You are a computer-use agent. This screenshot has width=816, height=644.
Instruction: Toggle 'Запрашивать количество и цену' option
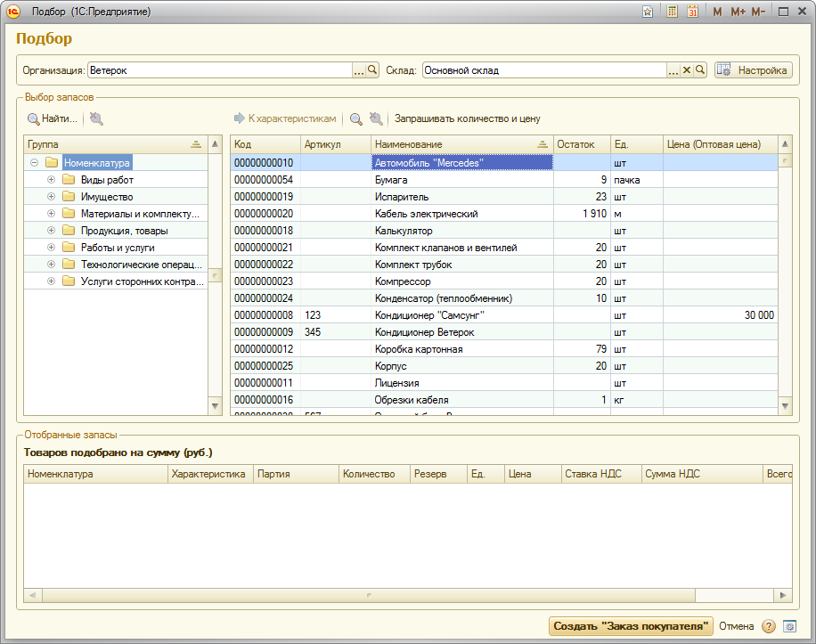[467, 118]
